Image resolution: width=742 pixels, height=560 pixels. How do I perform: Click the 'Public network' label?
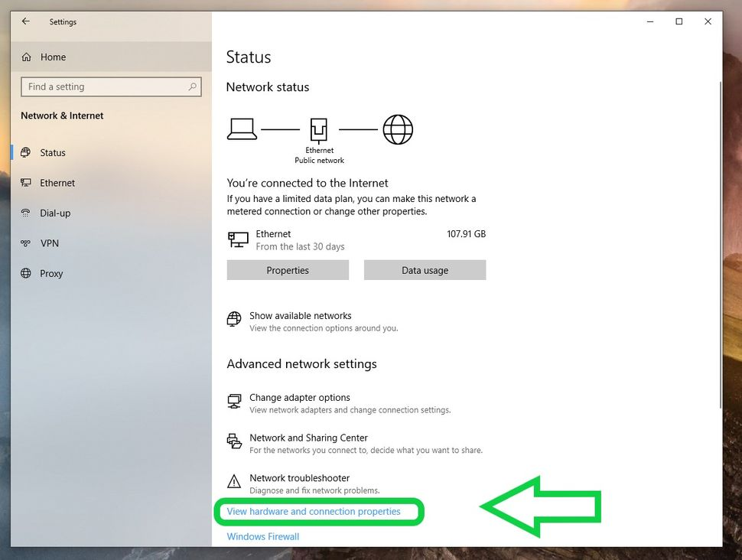pos(320,161)
